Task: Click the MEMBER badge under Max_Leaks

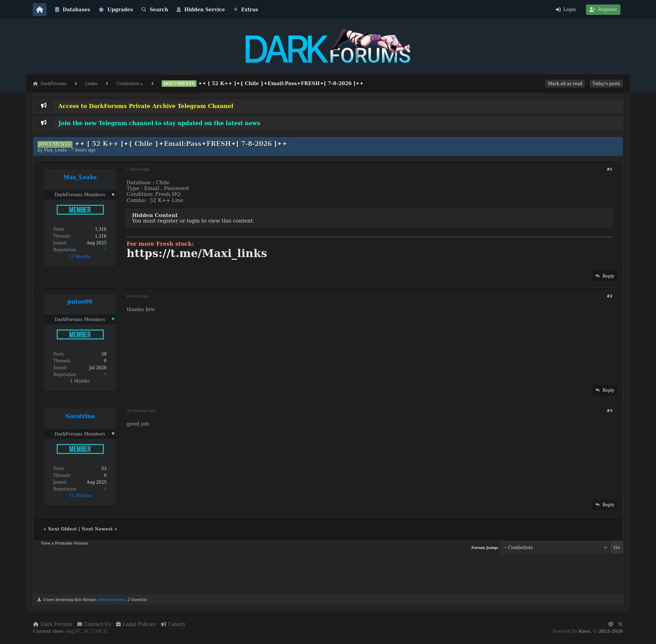Action: [x=80, y=210]
